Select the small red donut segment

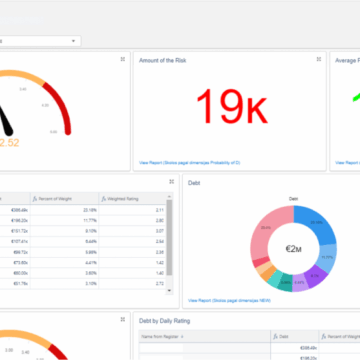tap(260, 262)
